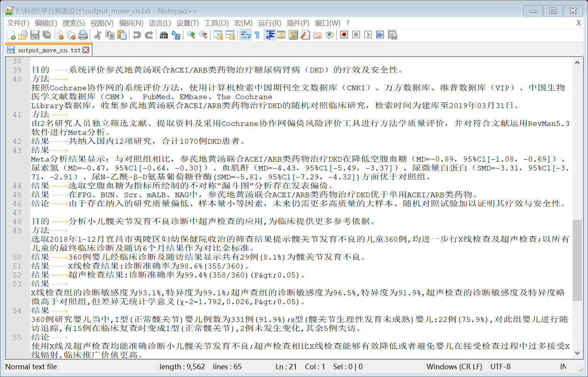Screen dimensions: 588x377
Task: Open the 编码(N) encoding menu
Action: click(131, 23)
